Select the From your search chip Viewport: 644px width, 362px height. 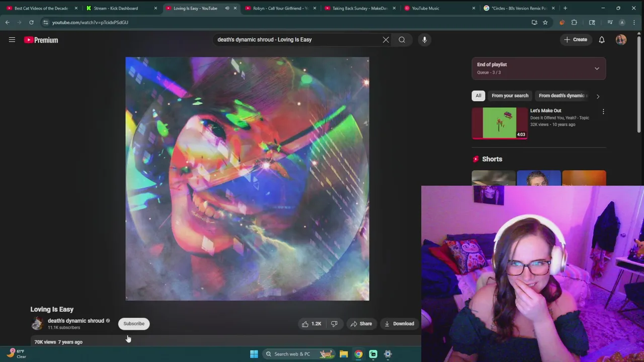tap(510, 96)
